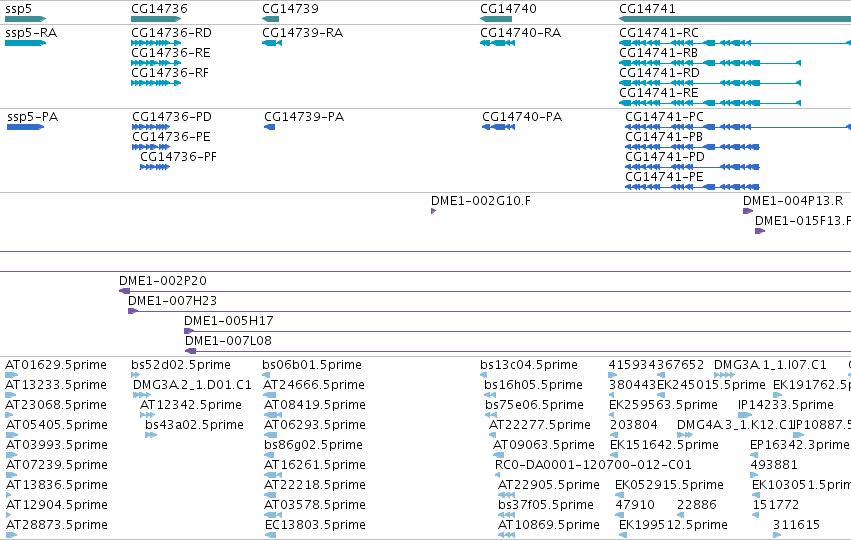Open EST bs75e06.5prime
This screenshot has width=851, height=540.
535,405
